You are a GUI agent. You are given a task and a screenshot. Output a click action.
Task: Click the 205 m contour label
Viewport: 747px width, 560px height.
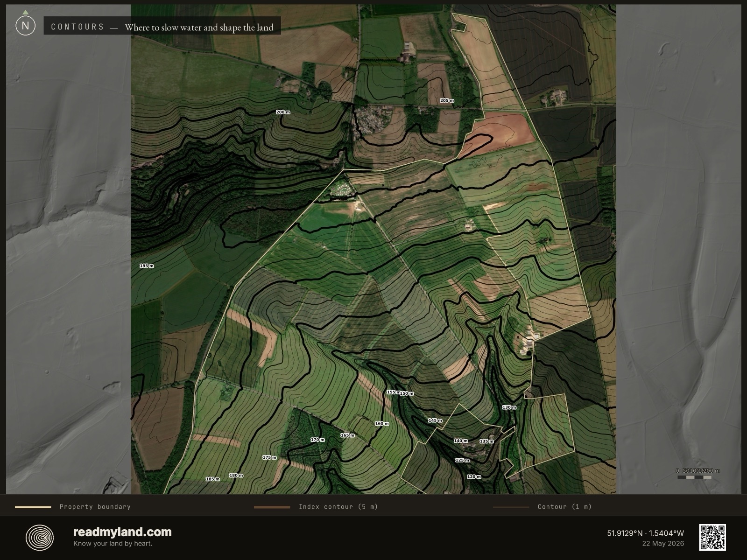click(447, 100)
